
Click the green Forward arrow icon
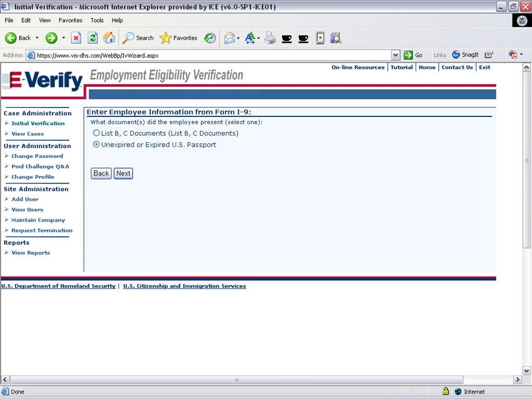pyautogui.click(x=51, y=38)
